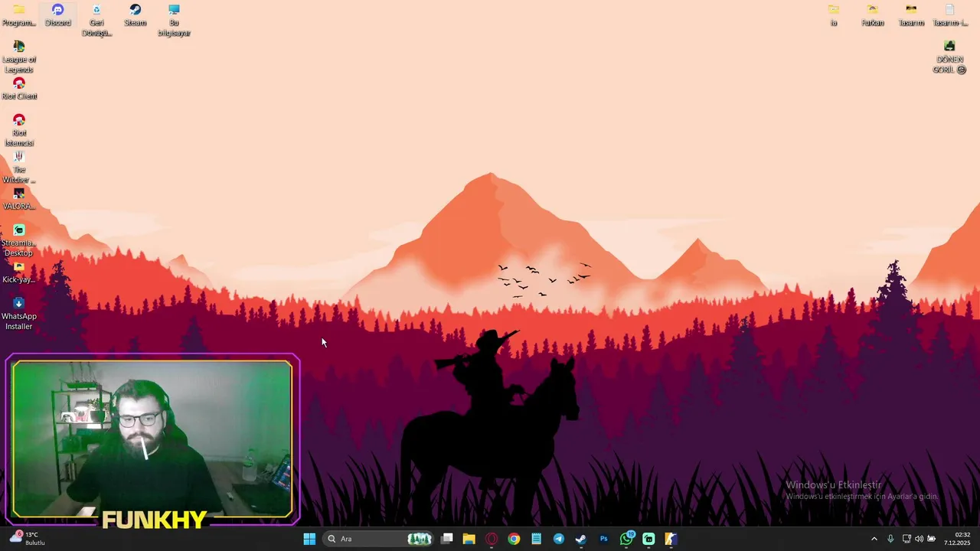Select the WhatsApp Installer desktop icon
The image size is (980, 551).
click(x=19, y=314)
